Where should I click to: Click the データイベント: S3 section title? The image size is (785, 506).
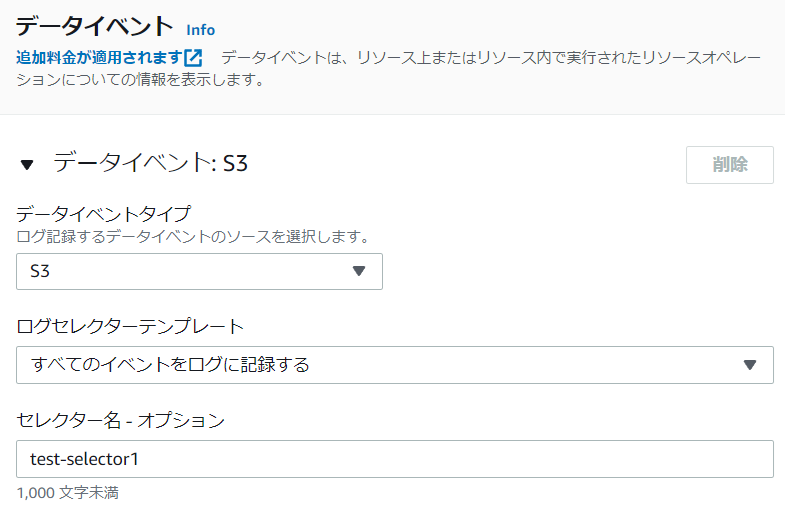coord(150,163)
